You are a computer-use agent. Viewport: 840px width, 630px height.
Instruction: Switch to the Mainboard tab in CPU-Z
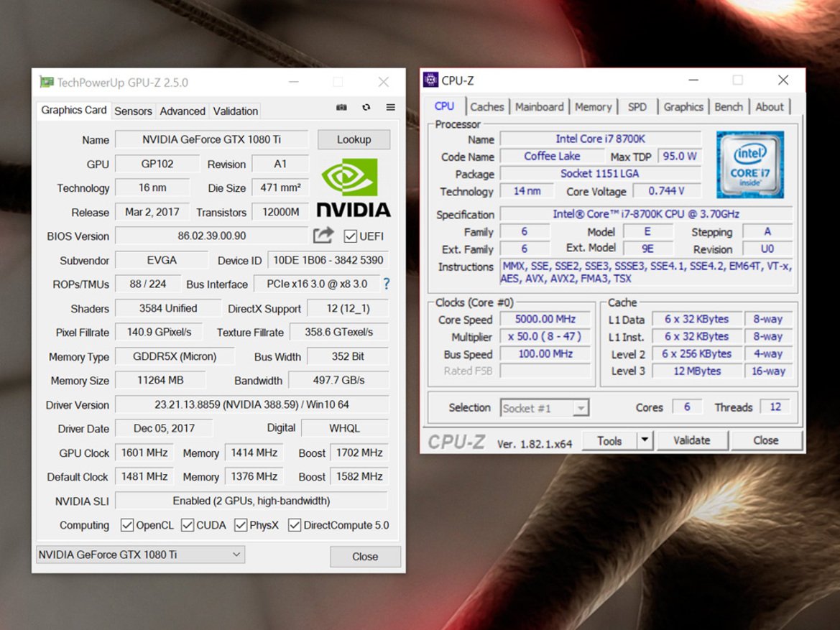click(540, 106)
